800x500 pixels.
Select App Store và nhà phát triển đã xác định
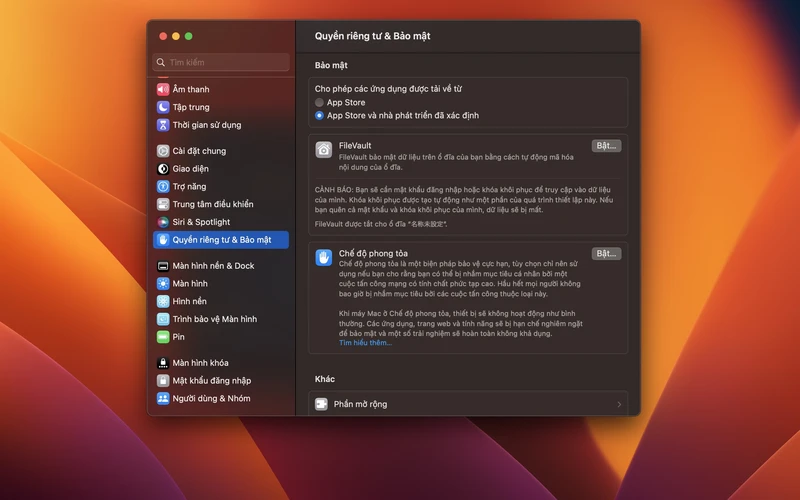[x=319, y=115]
